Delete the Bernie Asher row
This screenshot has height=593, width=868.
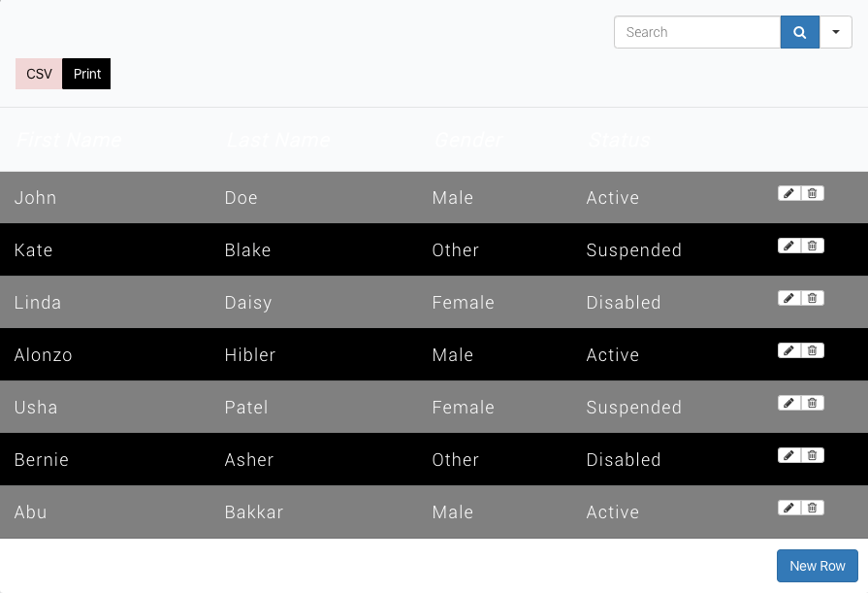point(813,455)
